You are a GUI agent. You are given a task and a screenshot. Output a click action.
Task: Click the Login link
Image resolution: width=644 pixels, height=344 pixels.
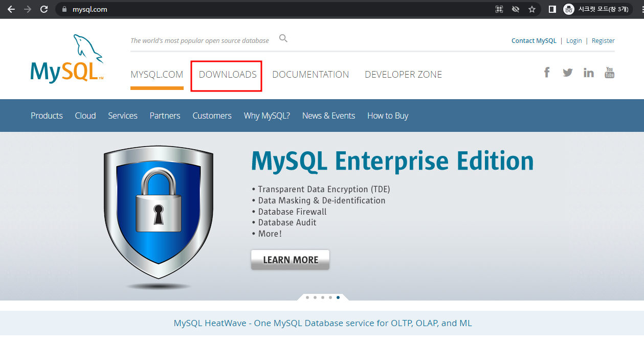pyautogui.click(x=574, y=41)
